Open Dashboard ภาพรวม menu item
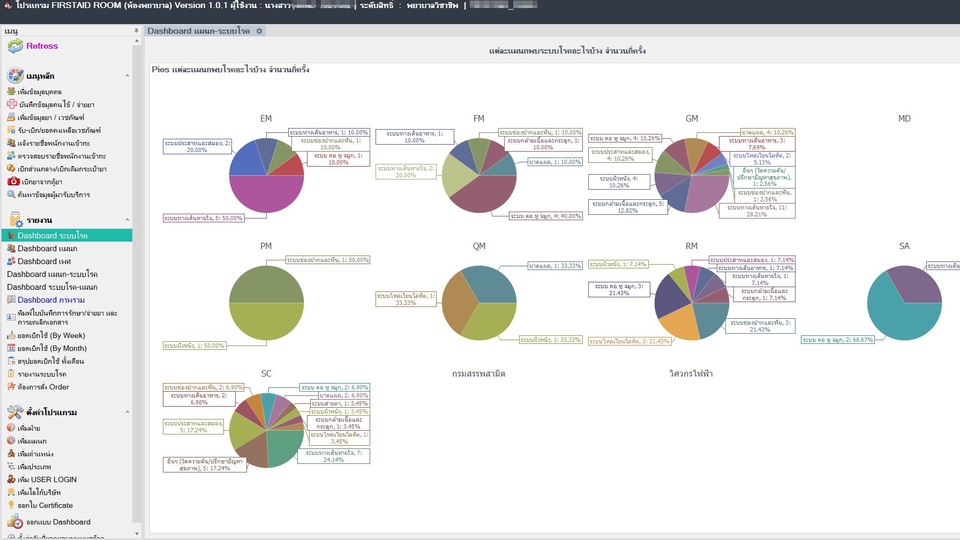Image resolution: width=960 pixels, height=540 pixels. coord(50,300)
